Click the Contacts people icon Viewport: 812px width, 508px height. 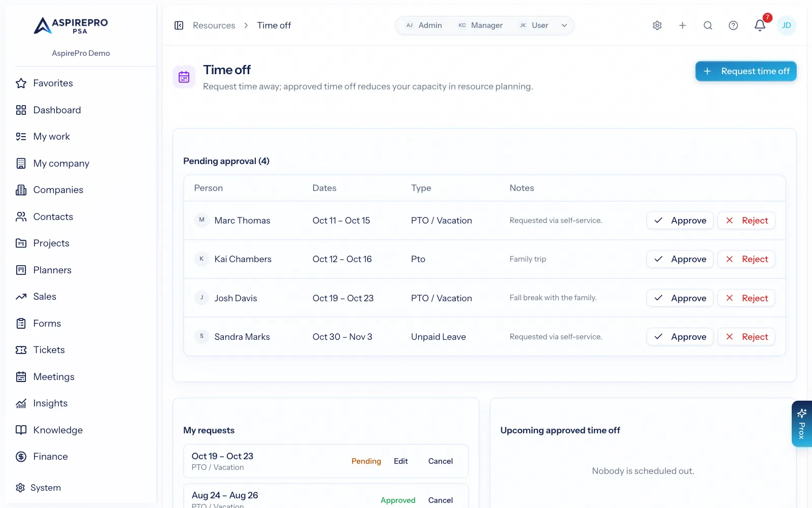point(21,217)
